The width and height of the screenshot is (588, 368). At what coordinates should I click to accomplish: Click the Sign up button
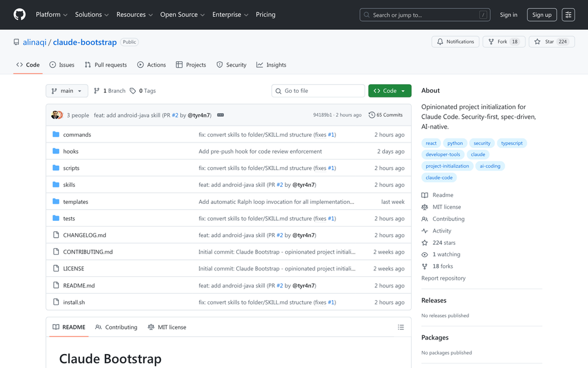541,15
